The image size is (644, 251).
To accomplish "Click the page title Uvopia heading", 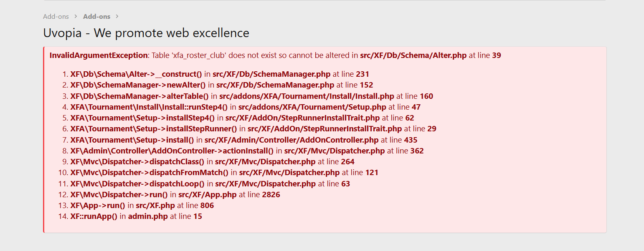I will click(x=146, y=33).
